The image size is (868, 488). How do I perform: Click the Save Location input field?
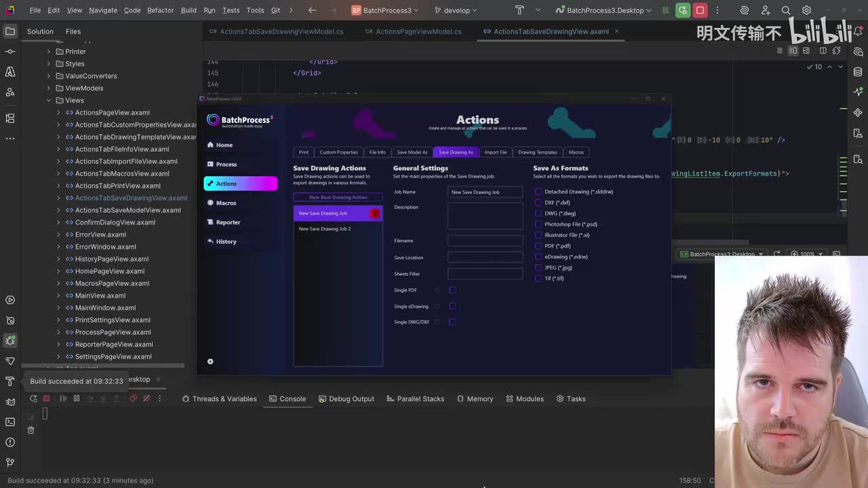coord(485,258)
